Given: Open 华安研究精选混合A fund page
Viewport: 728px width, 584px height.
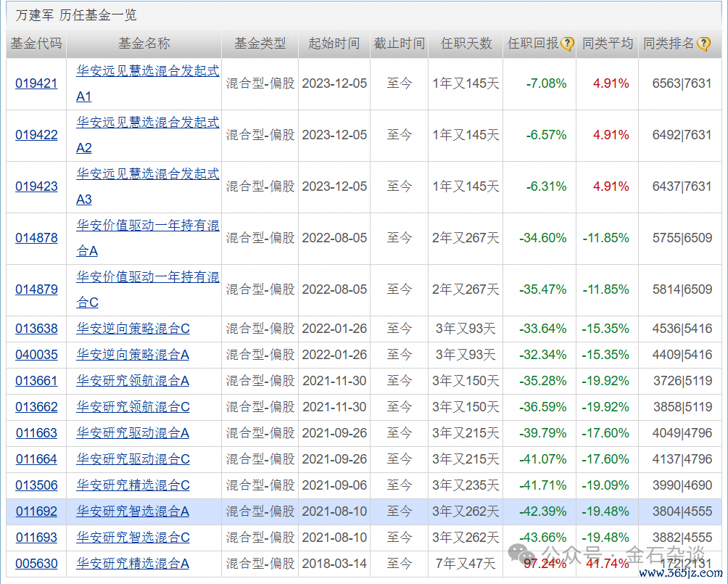Looking at the screenshot, I should (133, 564).
